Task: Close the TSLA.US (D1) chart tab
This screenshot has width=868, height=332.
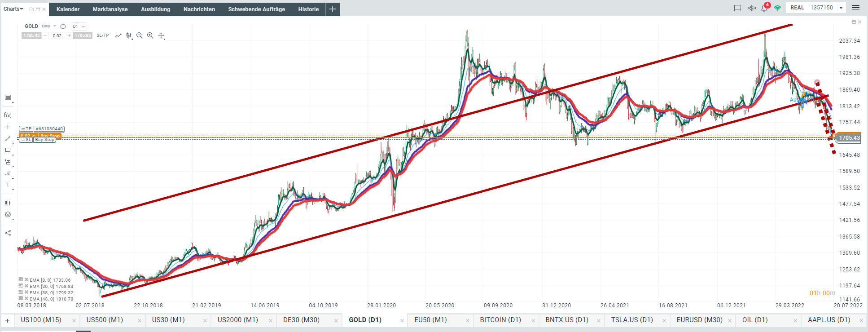Action: click(x=664, y=320)
